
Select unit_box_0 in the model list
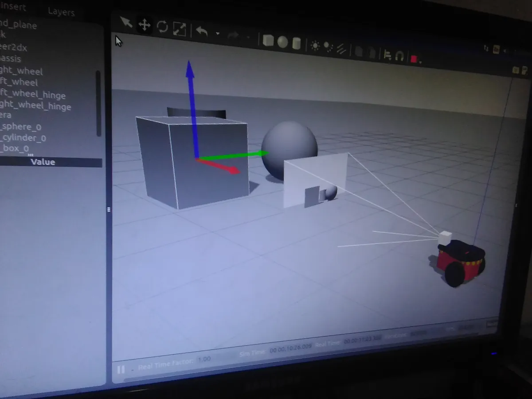point(14,149)
